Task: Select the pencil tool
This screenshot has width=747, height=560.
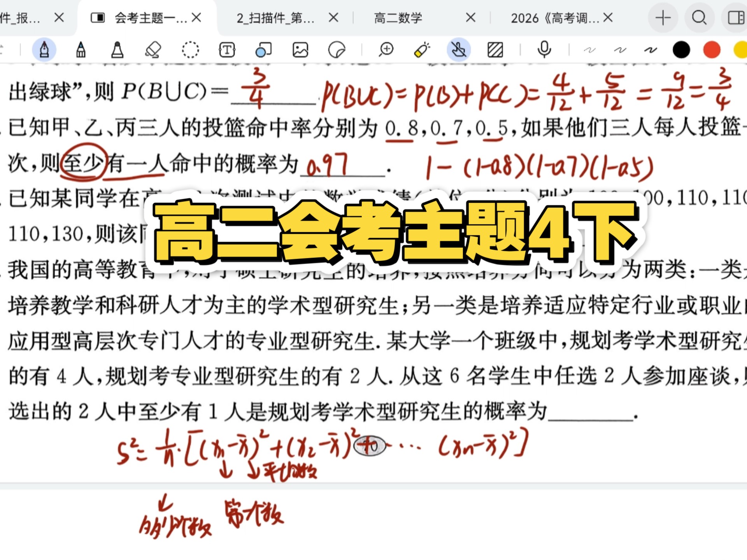Action: coord(81,50)
